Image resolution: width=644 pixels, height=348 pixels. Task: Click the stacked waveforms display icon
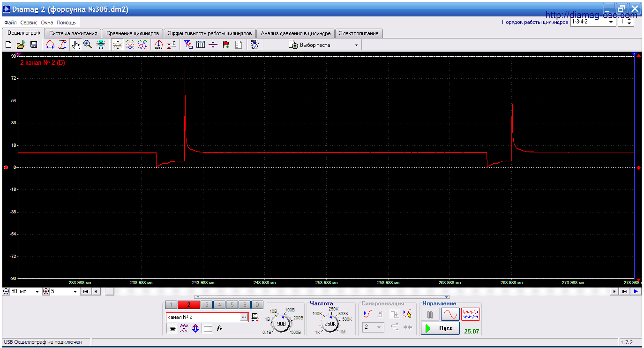[130, 45]
